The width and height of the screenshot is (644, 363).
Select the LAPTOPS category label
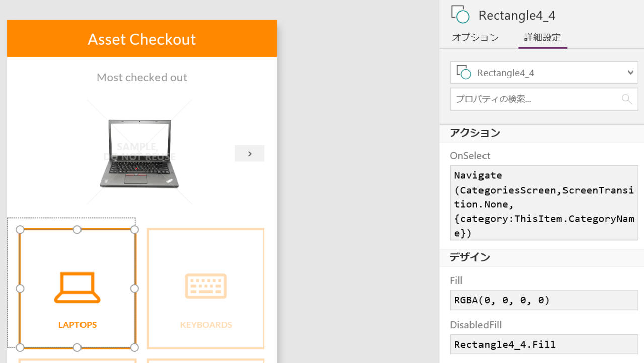click(x=77, y=325)
